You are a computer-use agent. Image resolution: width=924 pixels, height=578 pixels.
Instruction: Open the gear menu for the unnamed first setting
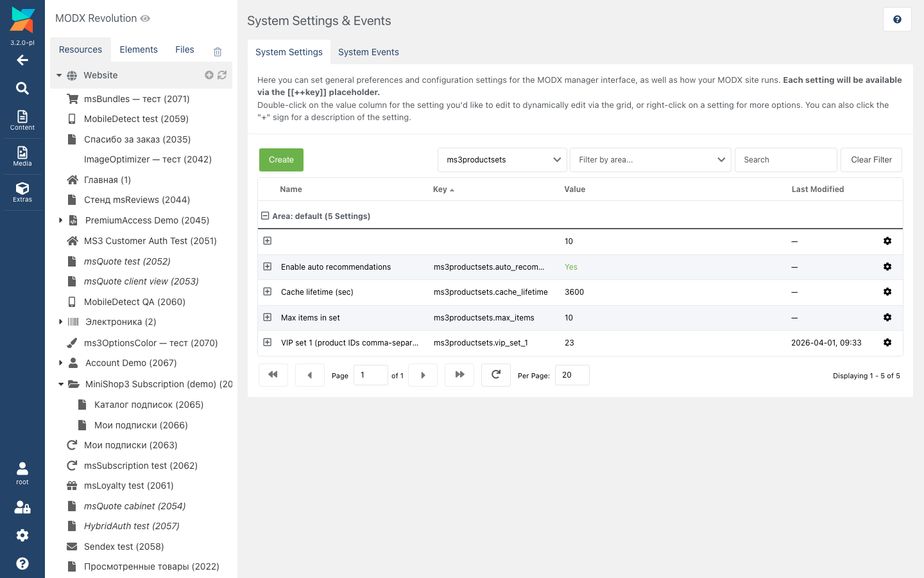pyautogui.click(x=887, y=241)
